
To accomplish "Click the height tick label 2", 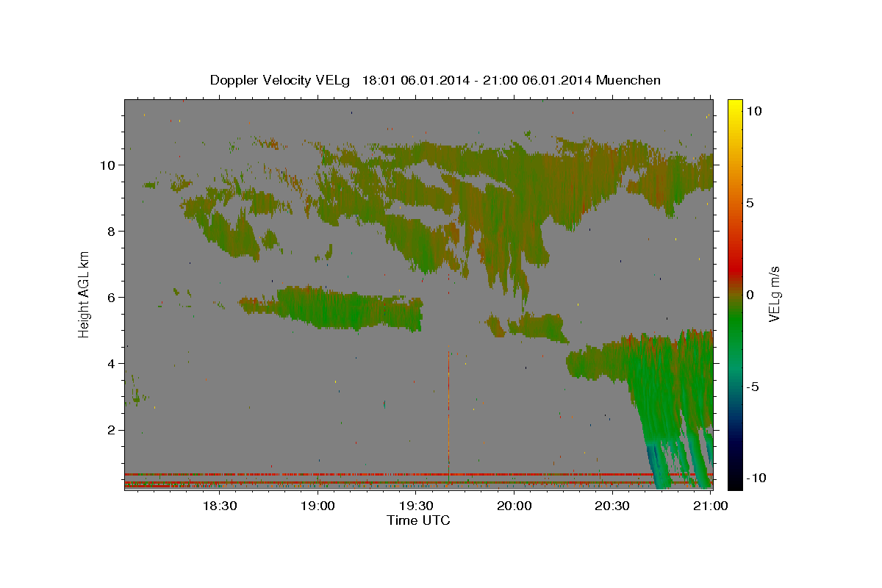I will [x=112, y=429].
